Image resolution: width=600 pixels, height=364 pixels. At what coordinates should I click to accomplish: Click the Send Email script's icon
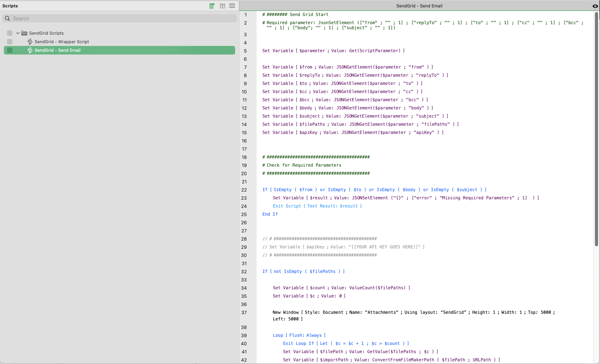tap(30, 50)
